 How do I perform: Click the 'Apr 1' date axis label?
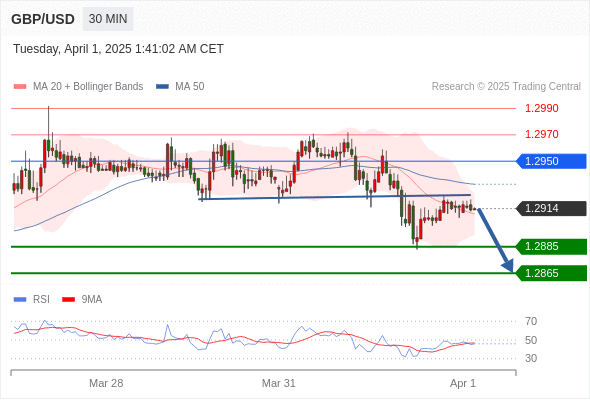[x=463, y=383]
